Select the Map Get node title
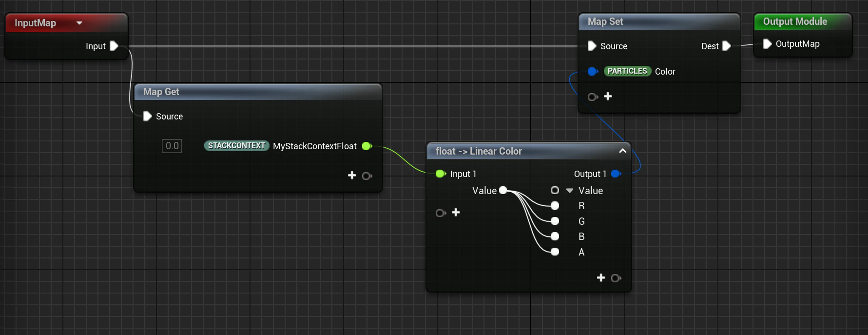Viewport: 868px width, 335px height. click(x=161, y=92)
